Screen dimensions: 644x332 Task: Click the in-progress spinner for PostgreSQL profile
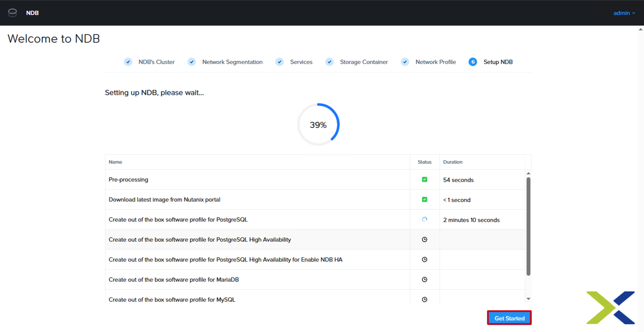424,219
